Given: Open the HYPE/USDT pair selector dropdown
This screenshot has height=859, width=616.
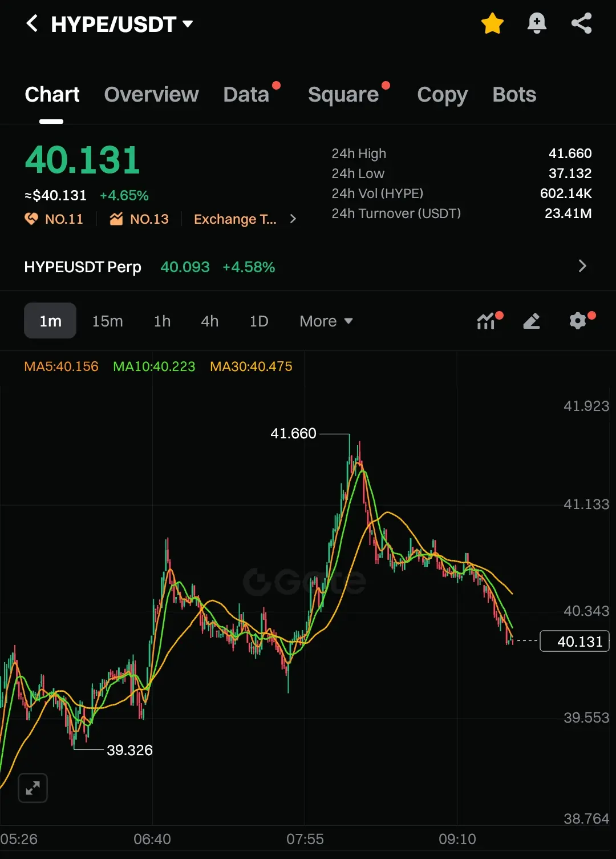Looking at the screenshot, I should tap(122, 24).
